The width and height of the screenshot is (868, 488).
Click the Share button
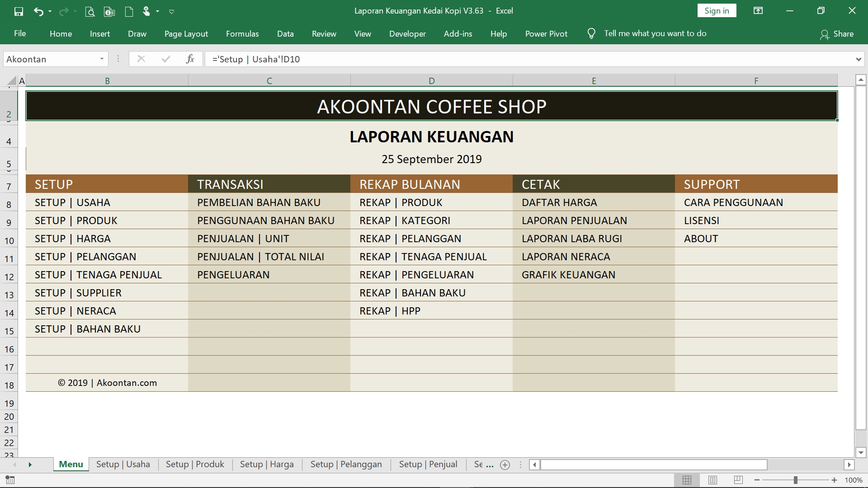click(x=837, y=34)
